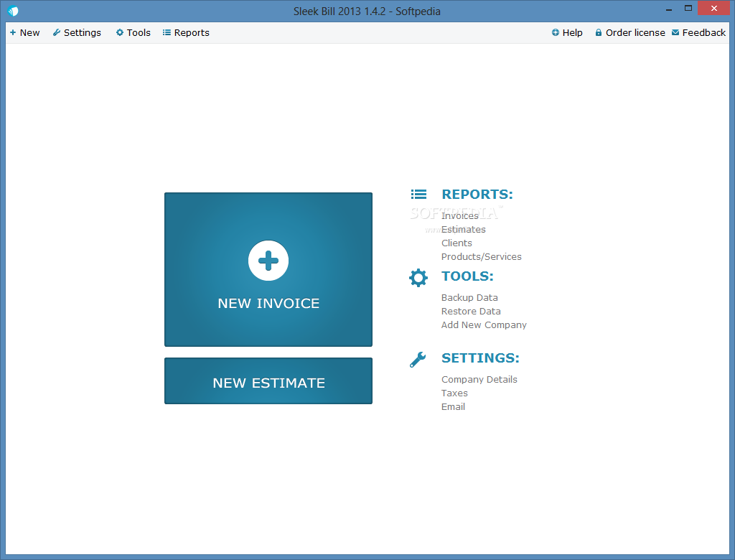Create a new invoice with NEW INVOICE button
The image size is (735, 560).
click(268, 269)
